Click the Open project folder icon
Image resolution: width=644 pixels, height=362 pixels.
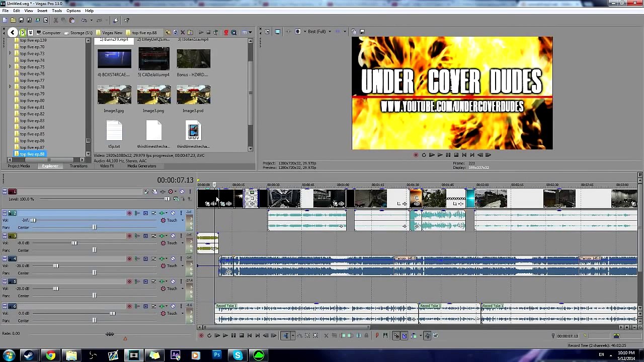point(13,20)
